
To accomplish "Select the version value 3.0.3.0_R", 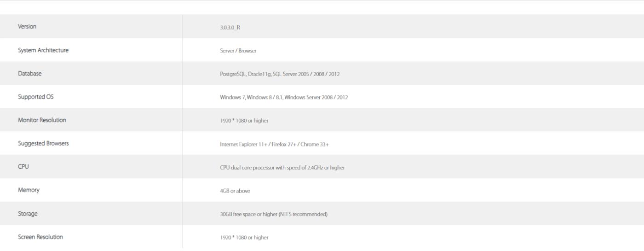I will pyautogui.click(x=230, y=27).
